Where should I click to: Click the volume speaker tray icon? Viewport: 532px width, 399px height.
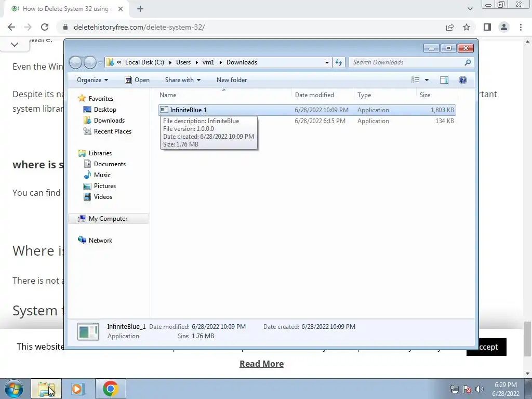click(479, 389)
